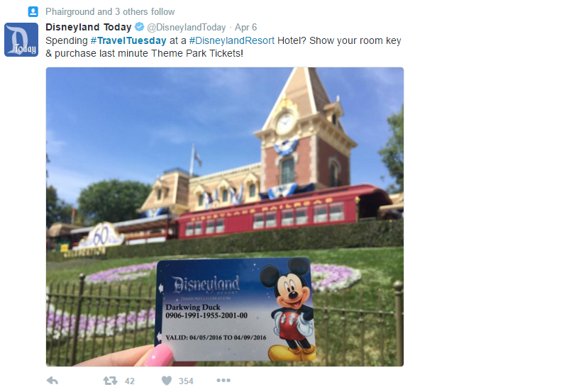Open the three-dot more options menu
The image size is (581, 392).
(223, 380)
